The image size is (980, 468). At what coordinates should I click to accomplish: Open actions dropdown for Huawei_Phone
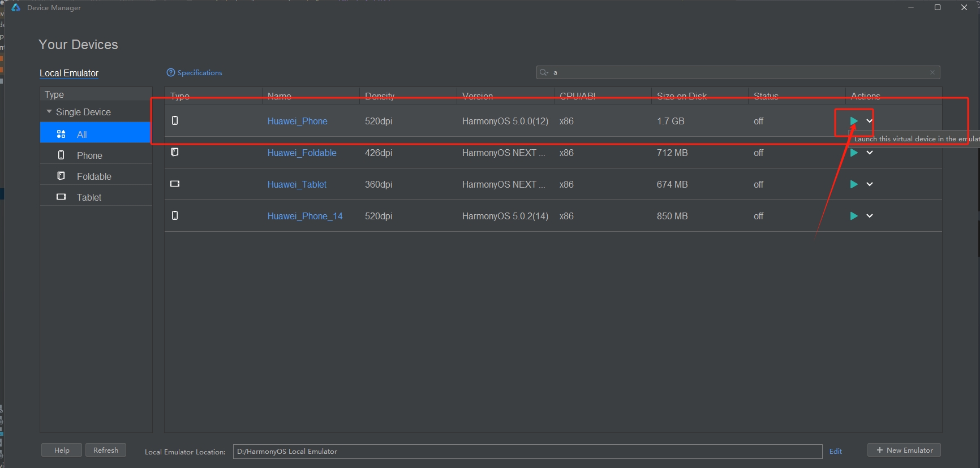[870, 121]
